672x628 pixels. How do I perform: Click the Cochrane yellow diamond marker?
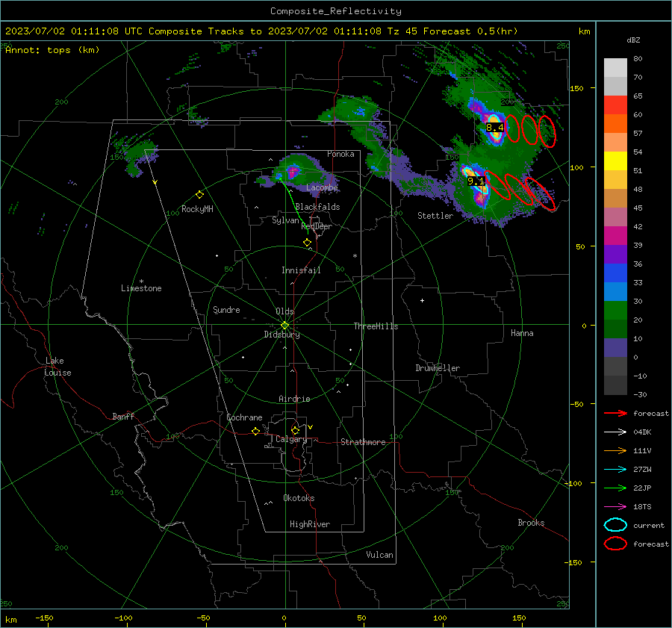pyautogui.click(x=256, y=431)
